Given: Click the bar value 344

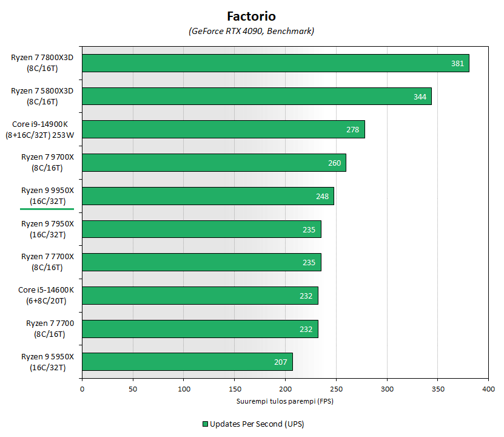Looking at the screenshot, I should click(x=420, y=97).
